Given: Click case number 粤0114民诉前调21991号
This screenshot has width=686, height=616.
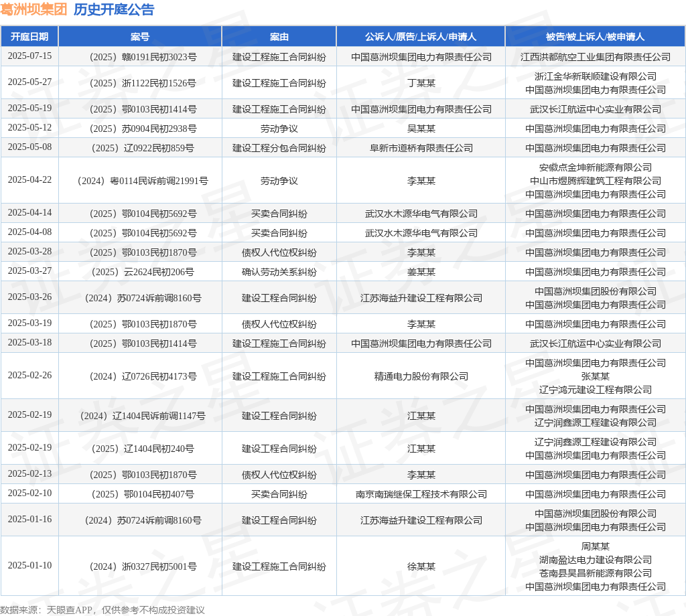Looking at the screenshot, I should (x=143, y=181).
